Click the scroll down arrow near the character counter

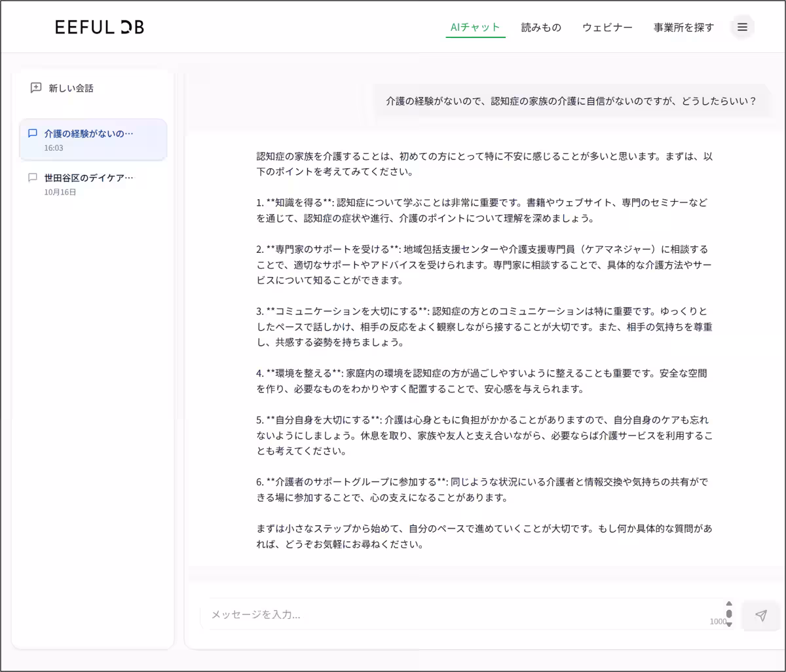tap(729, 624)
